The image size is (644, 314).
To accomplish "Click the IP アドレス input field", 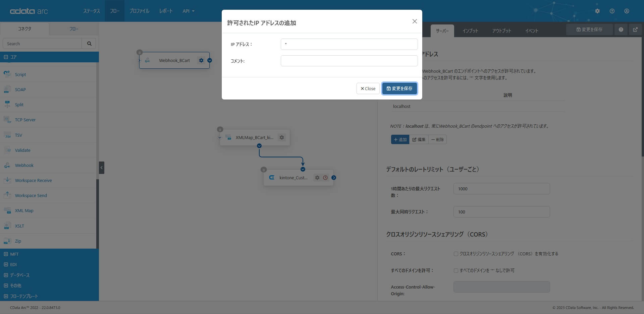I will point(349,44).
